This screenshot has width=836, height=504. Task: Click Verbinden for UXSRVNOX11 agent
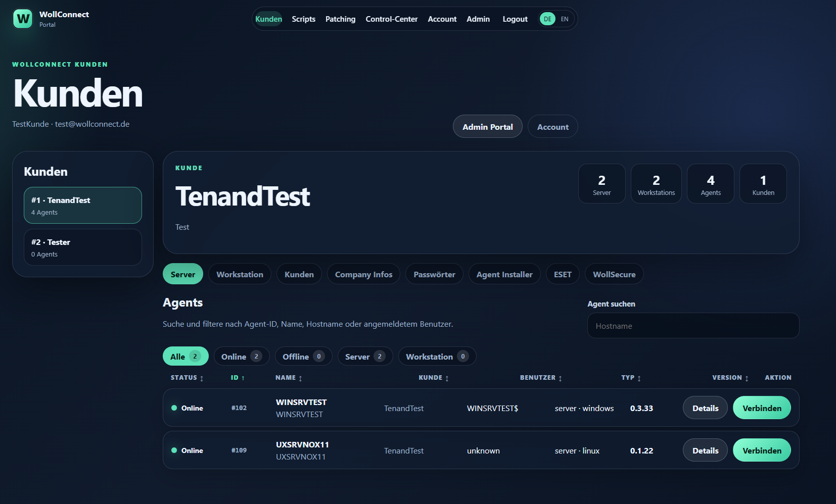[762, 450]
